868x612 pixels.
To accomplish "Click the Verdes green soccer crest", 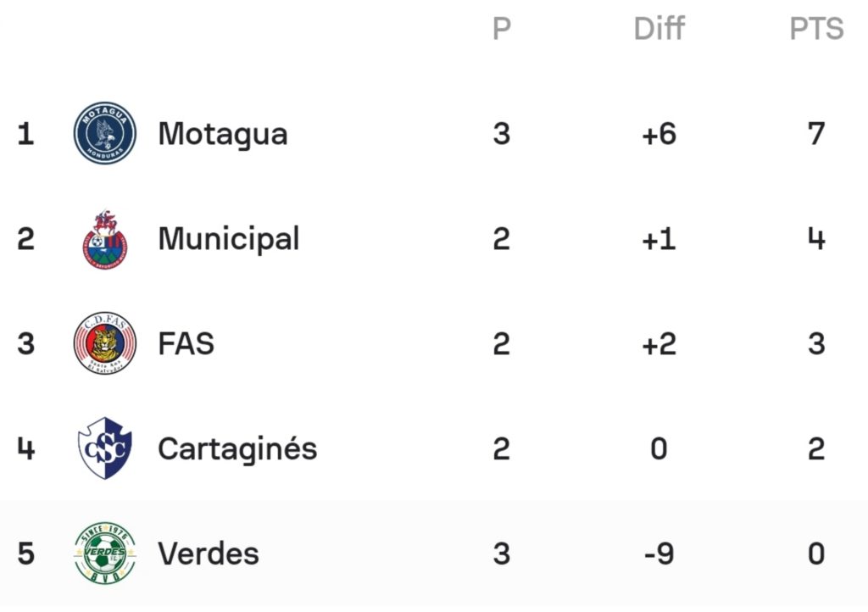I will [x=104, y=554].
